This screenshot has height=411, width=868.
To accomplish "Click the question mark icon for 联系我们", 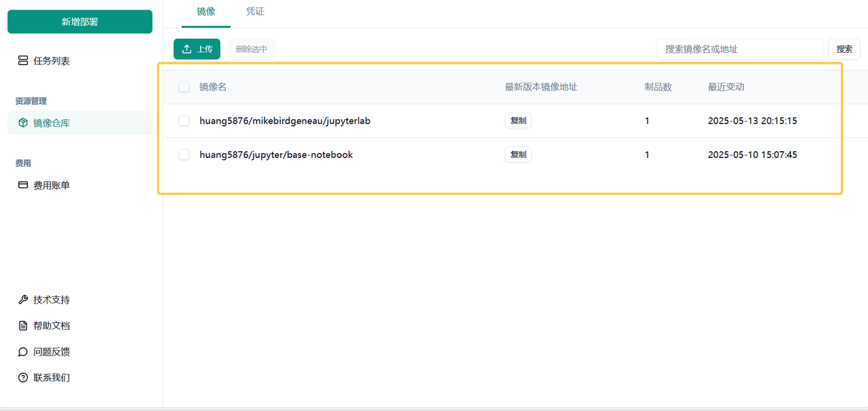I will tap(23, 378).
